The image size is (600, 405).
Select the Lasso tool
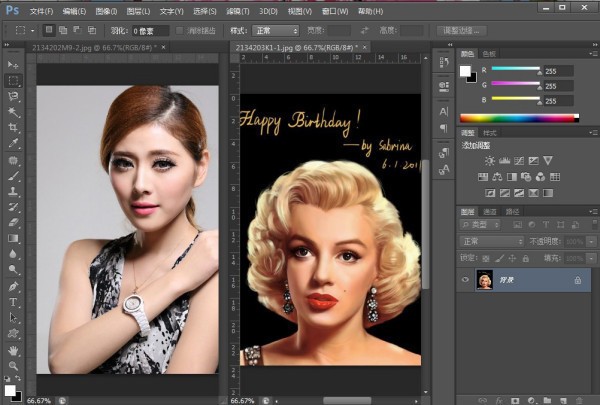point(13,96)
